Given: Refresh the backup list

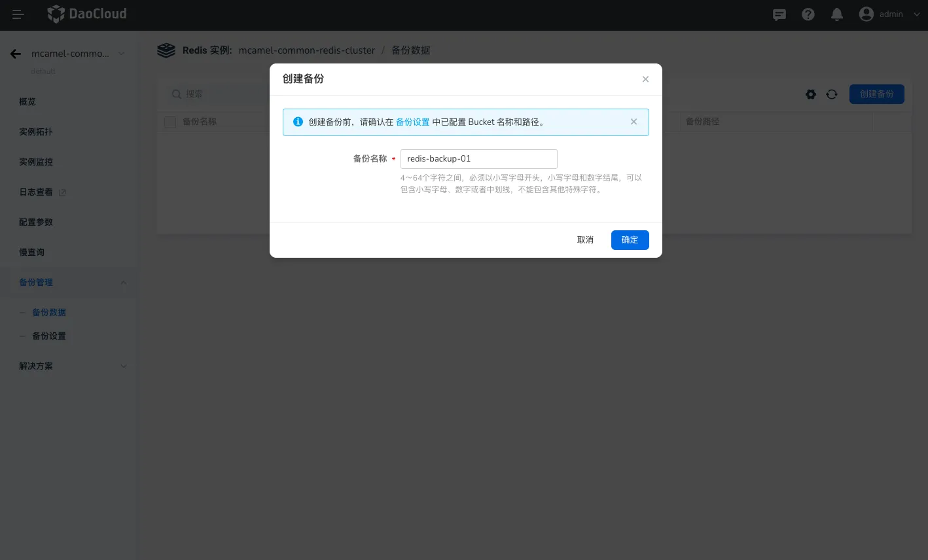Looking at the screenshot, I should (x=832, y=94).
